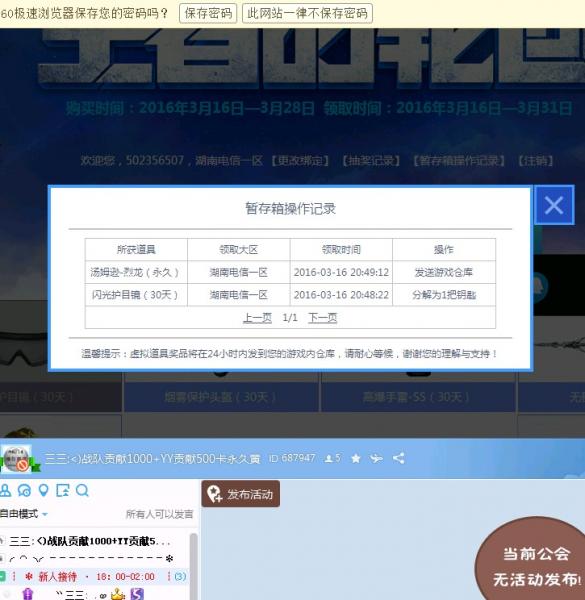Click the purple user badge icon
The image size is (585, 600).
(28, 594)
